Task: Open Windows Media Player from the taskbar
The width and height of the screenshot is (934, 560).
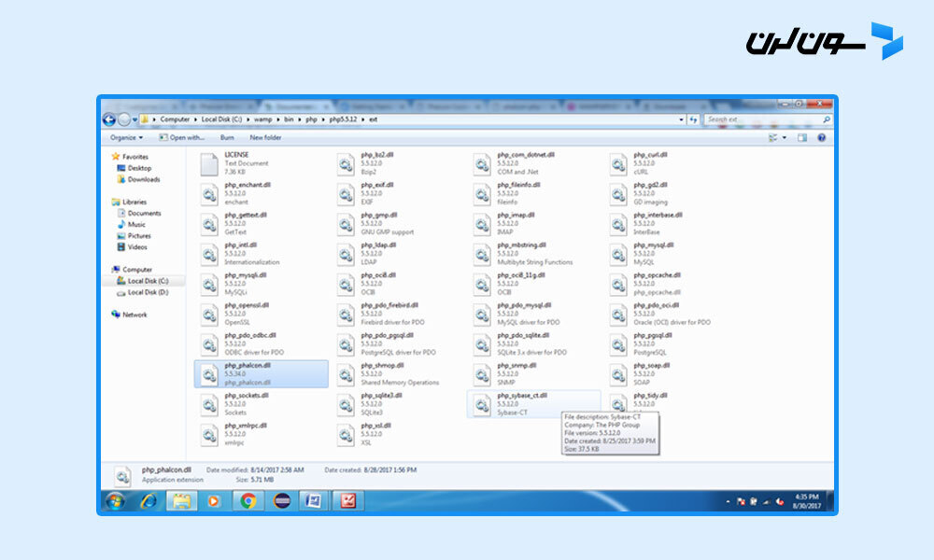Action: [213, 501]
